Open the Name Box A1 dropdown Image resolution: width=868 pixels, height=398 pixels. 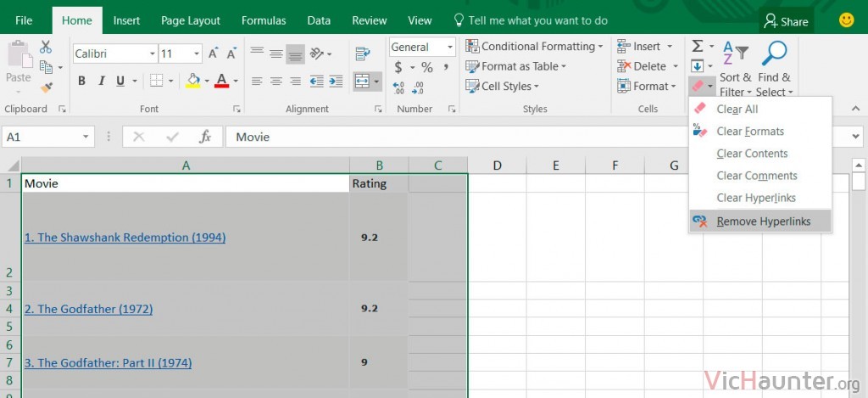point(86,137)
